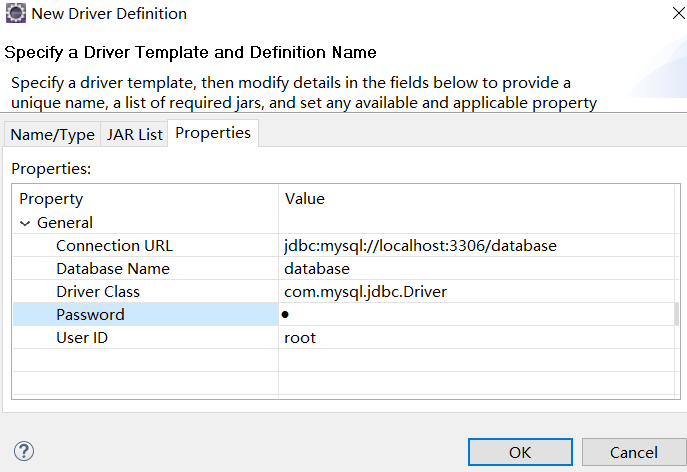Collapse the General property group
This screenshot has width=687, height=472.
[25, 223]
